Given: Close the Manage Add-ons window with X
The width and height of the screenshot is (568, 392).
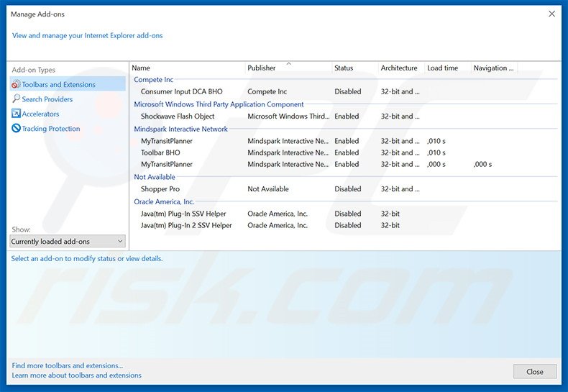Looking at the screenshot, I should tap(551, 14).
